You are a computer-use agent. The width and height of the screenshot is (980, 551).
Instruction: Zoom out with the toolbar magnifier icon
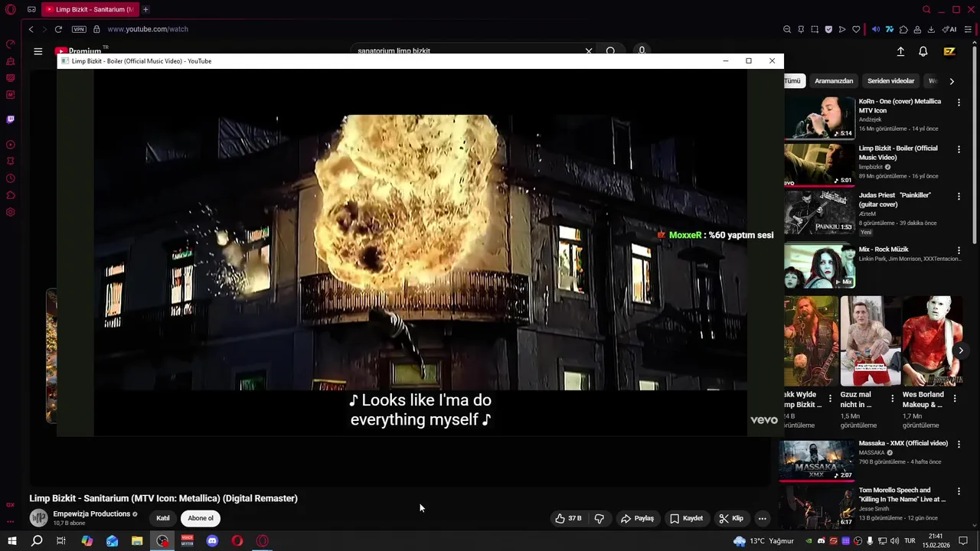click(x=787, y=29)
